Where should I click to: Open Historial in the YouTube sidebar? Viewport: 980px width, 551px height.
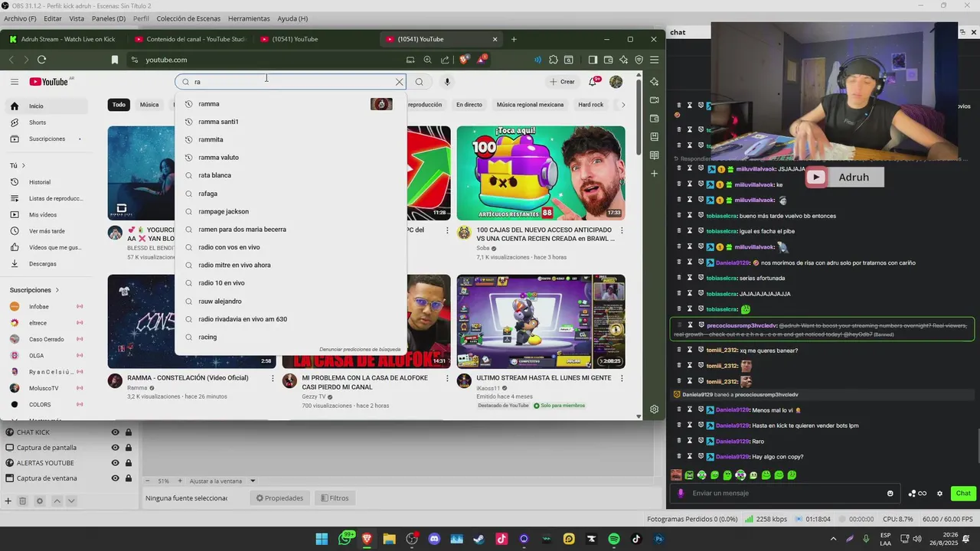coord(46,182)
